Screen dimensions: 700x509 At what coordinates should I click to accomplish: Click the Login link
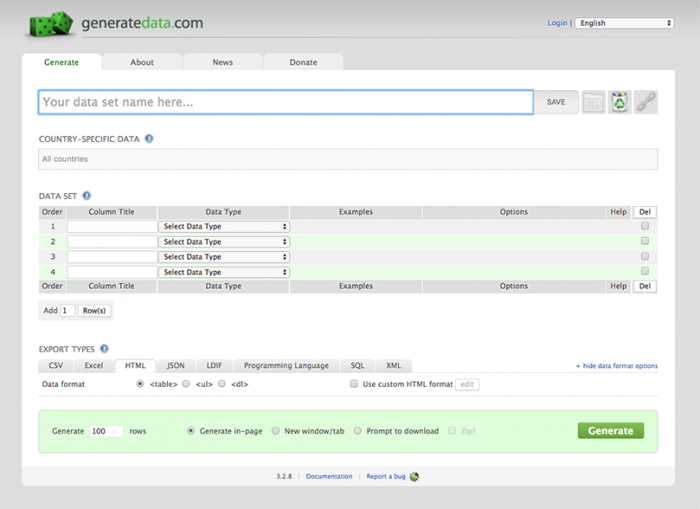coord(557,23)
